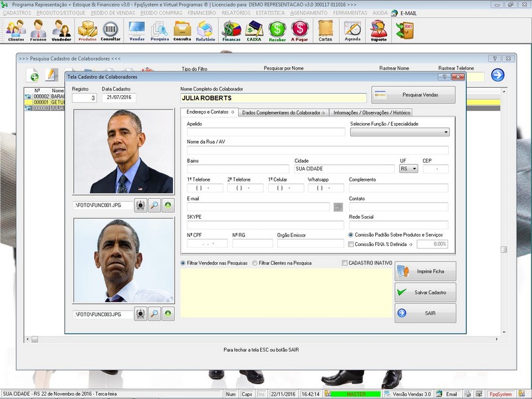The width and height of the screenshot is (532, 399).
Task: Click the horizontal scrollbar thumb in Pesquisa window
Action: click(35, 339)
